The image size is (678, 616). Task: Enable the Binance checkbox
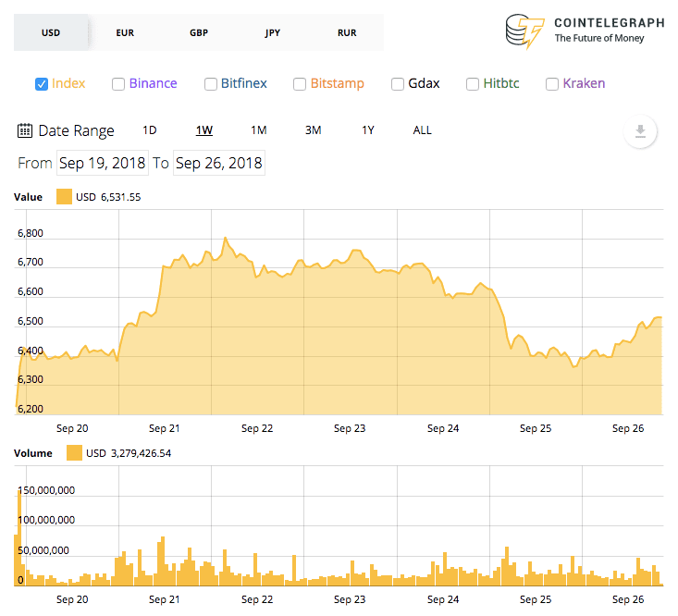pyautogui.click(x=118, y=84)
